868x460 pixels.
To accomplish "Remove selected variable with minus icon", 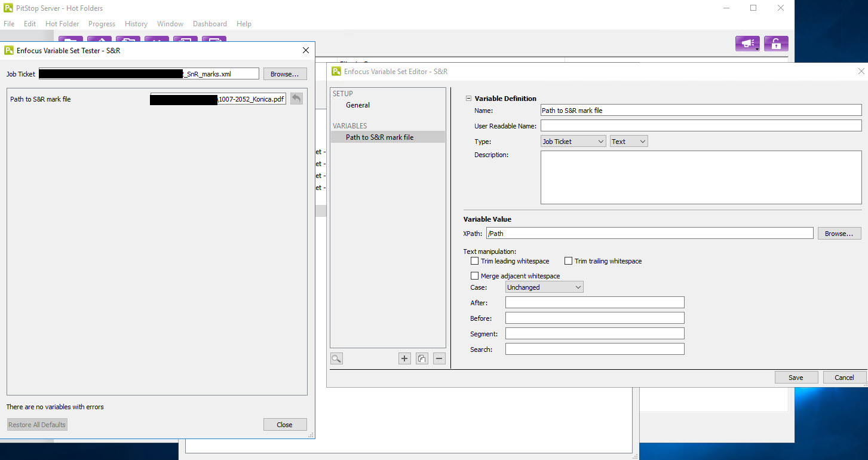I will [439, 358].
